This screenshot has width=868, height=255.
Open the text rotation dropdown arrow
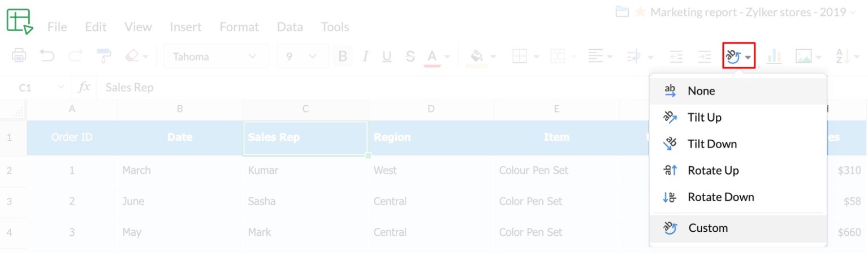pyautogui.click(x=748, y=57)
